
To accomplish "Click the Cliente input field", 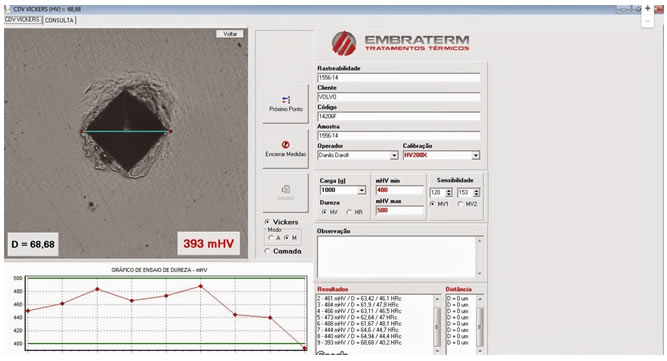I will pyautogui.click(x=399, y=97).
